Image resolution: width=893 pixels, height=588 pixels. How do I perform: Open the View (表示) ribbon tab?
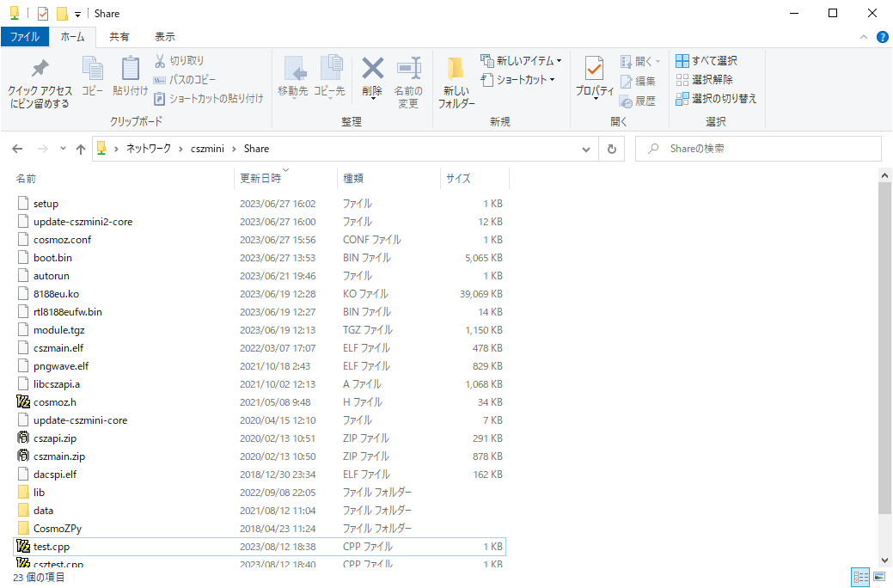pos(164,37)
